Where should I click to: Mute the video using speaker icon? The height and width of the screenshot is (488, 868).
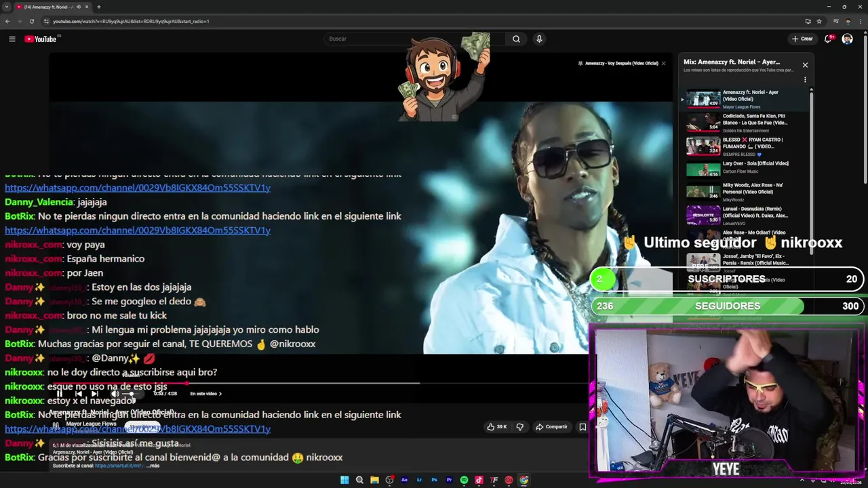[x=115, y=394]
